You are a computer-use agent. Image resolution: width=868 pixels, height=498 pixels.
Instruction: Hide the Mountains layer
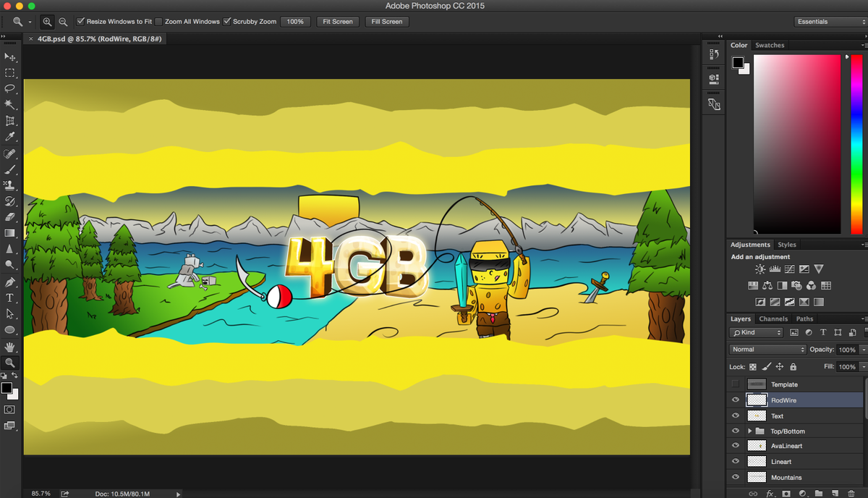point(736,477)
